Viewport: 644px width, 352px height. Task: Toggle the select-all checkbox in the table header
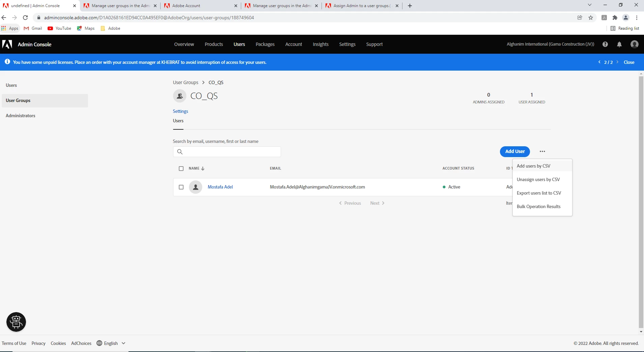point(181,169)
